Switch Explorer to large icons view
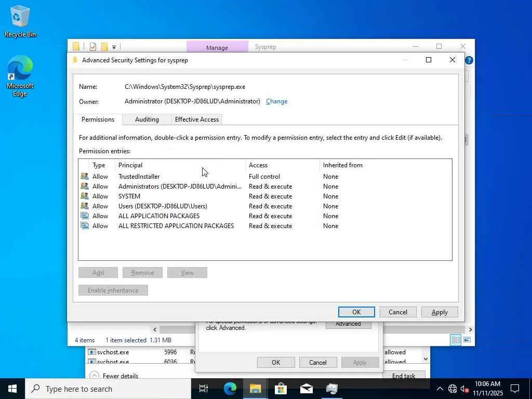The height and width of the screenshot is (399, 532). tap(467, 340)
